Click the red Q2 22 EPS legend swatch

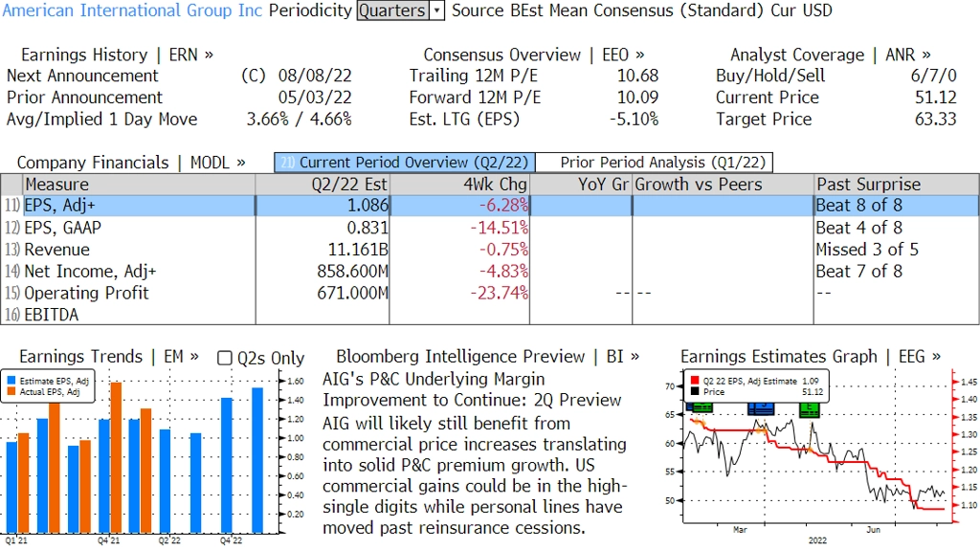pos(695,381)
